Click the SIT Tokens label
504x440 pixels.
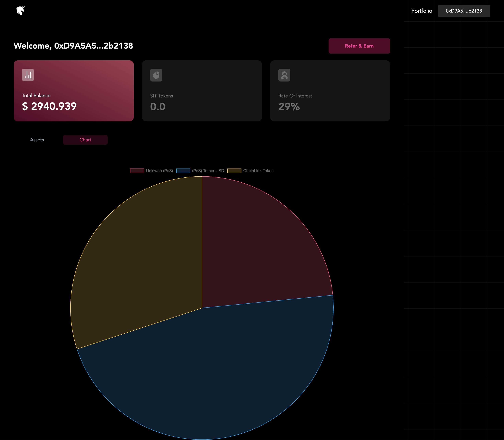pos(162,96)
